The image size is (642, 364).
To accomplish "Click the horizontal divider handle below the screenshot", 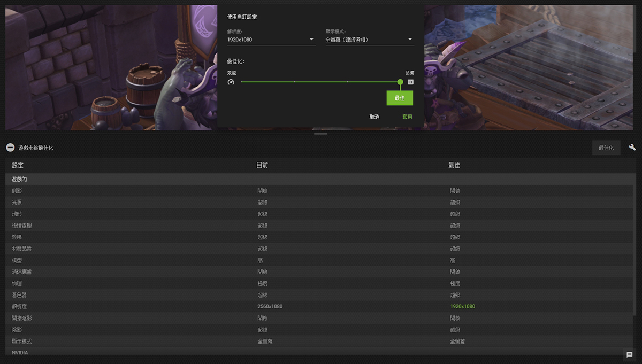I will [x=321, y=134].
